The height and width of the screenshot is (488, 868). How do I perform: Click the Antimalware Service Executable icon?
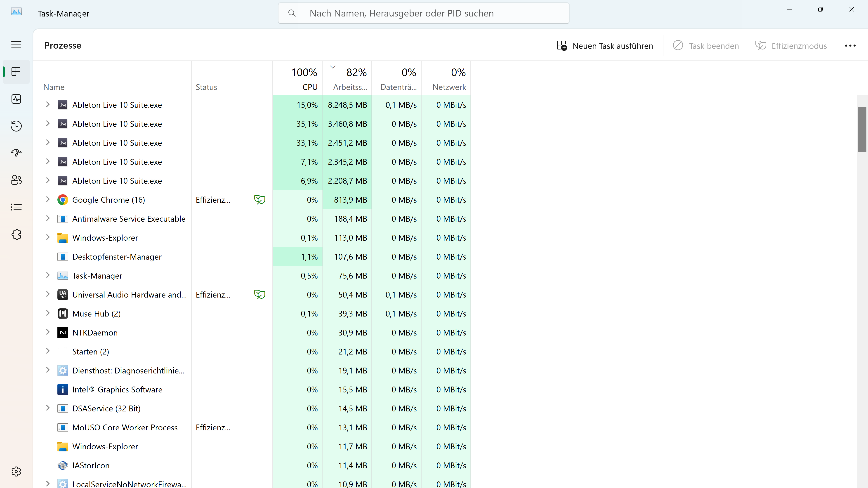pos(63,219)
